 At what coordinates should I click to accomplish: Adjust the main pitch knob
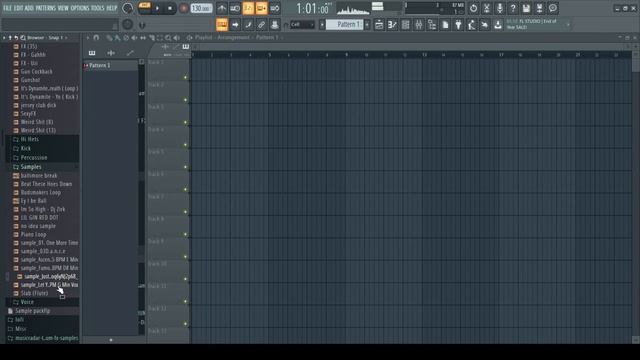coord(127,24)
